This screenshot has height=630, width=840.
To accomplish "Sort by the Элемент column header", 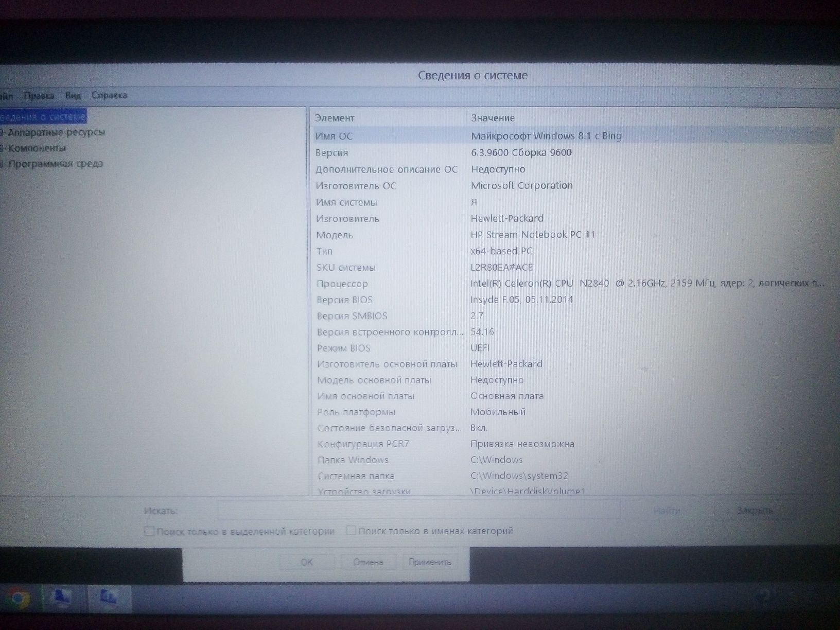I will (x=389, y=118).
